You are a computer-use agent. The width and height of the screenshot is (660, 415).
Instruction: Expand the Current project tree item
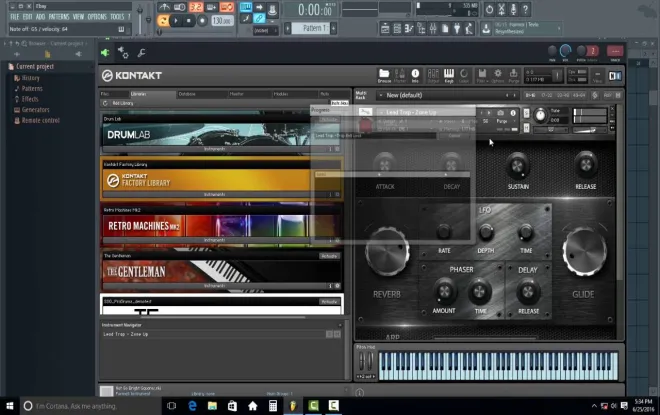(x=35, y=67)
